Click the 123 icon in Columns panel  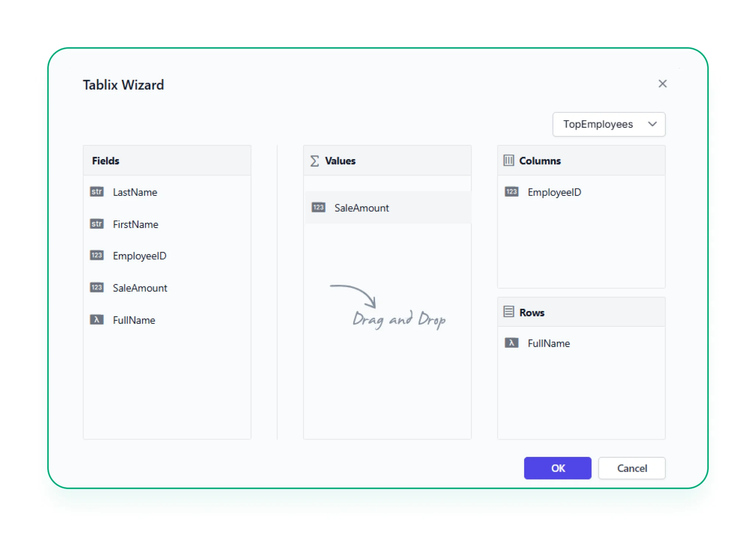point(511,192)
